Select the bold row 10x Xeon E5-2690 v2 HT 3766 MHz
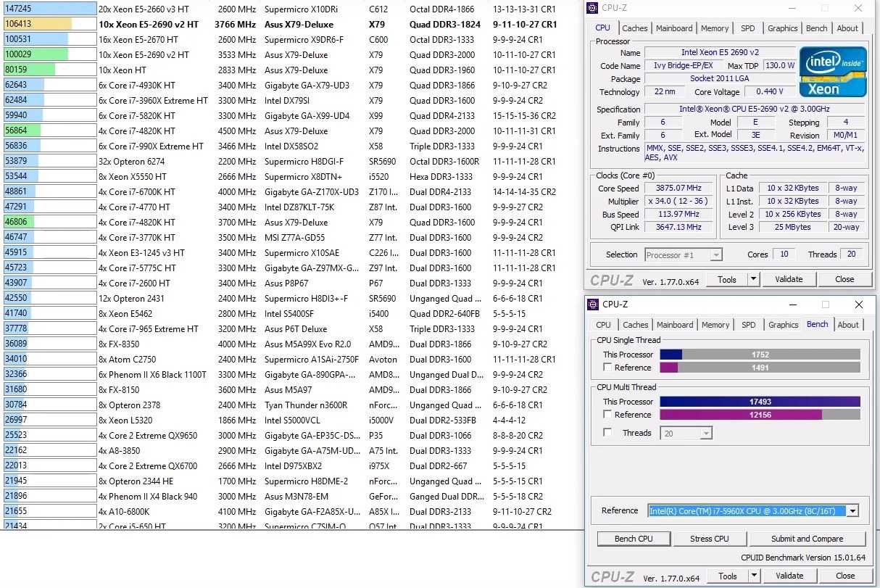This screenshot has height=588, width=880. (x=290, y=24)
